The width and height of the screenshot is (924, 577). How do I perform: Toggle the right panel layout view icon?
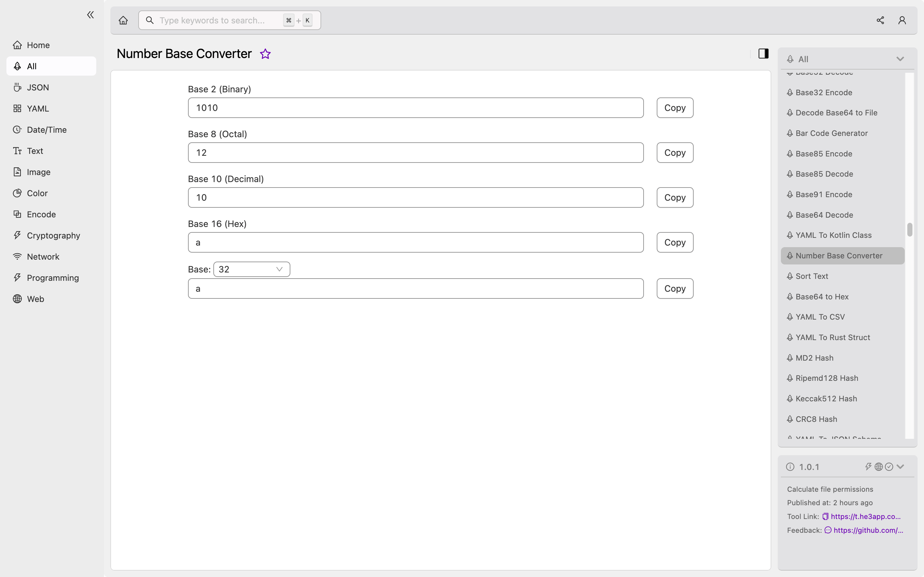point(763,53)
